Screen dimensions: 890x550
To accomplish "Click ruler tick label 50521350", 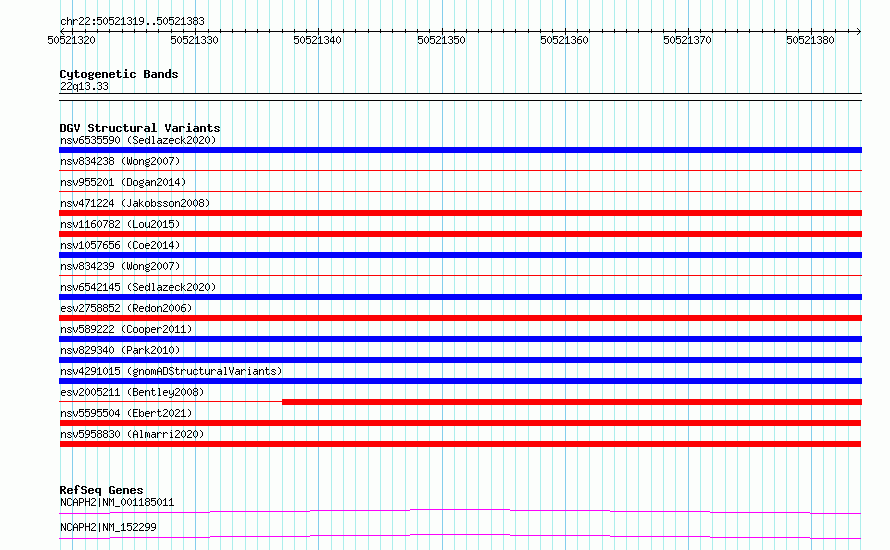I will (x=441, y=40).
